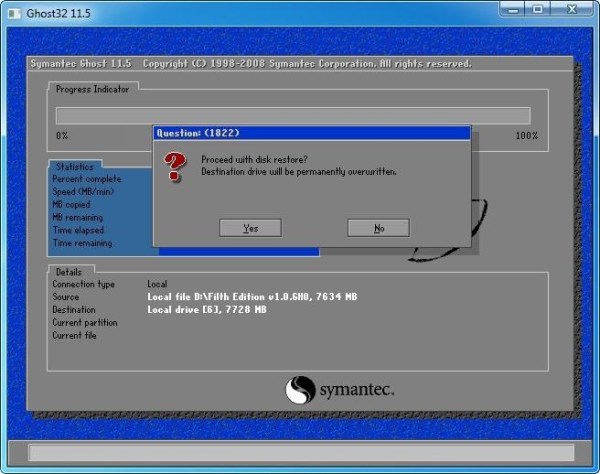
Task: Click the Ghost32 app icon in title bar
Action: pos(13,11)
